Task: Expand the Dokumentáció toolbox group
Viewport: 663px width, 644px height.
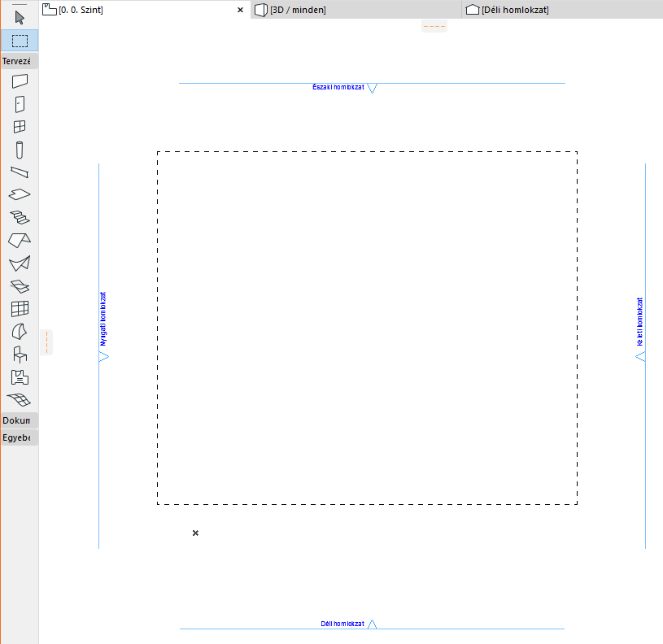Action: click(x=20, y=420)
